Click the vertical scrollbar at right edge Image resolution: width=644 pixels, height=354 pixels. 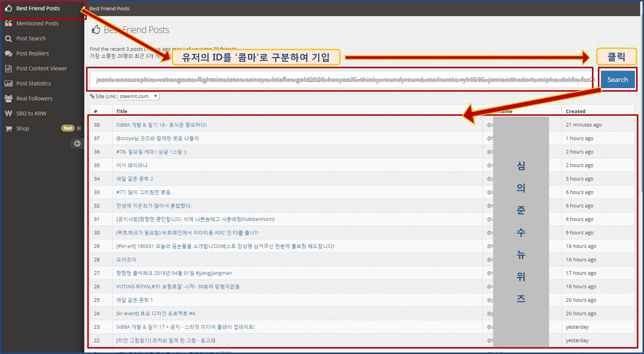(642, 102)
